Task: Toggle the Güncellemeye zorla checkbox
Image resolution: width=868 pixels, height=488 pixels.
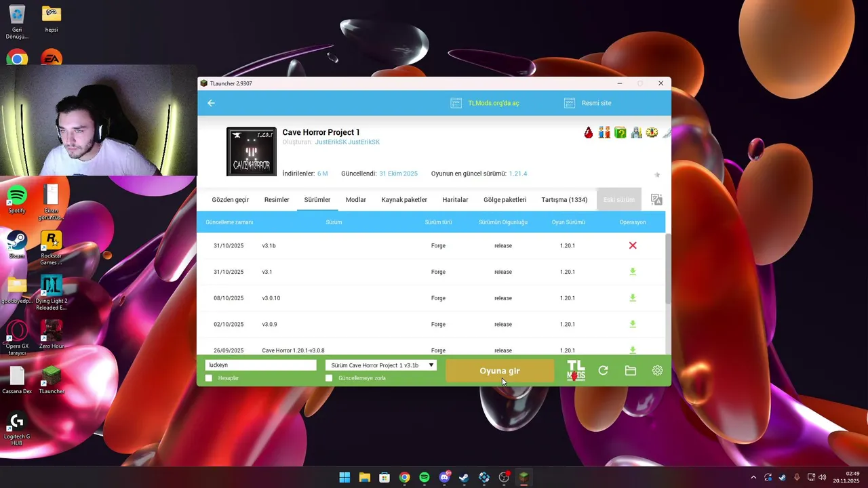Action: 329,378
